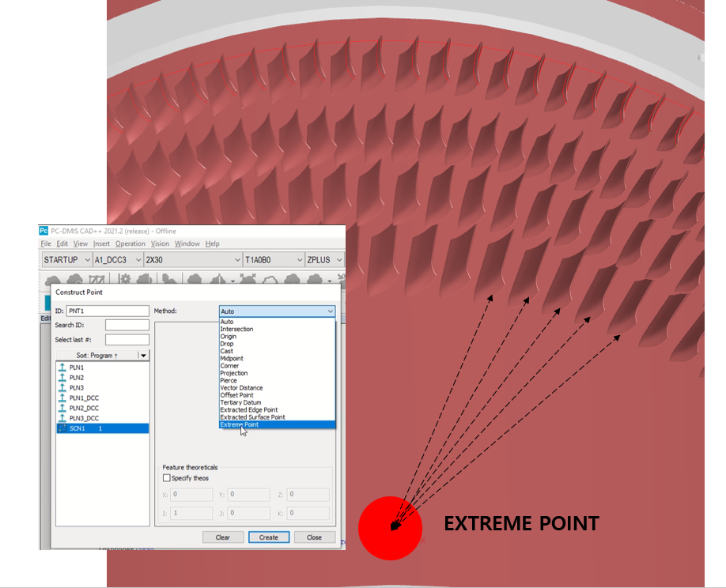
Task: Select Extreme Point from Method list
Action: pos(277,424)
